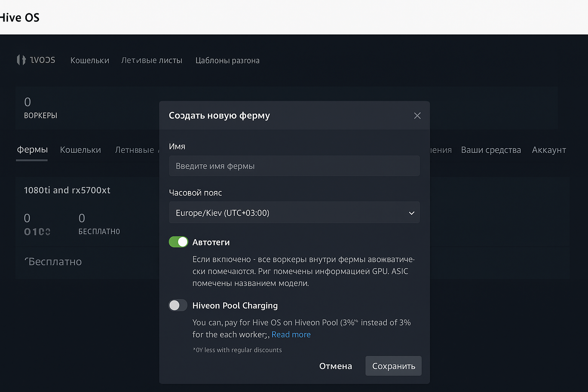Image resolution: width=588 pixels, height=392 pixels.
Task: Enable the Hiveon Pool Charging switch
Action: 178,305
